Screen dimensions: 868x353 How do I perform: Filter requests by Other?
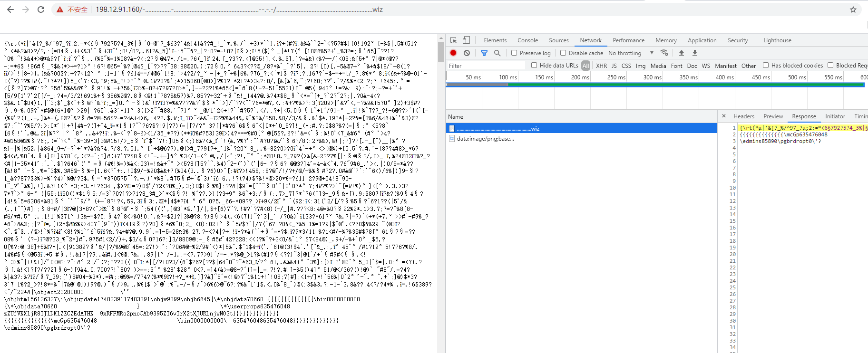749,66
